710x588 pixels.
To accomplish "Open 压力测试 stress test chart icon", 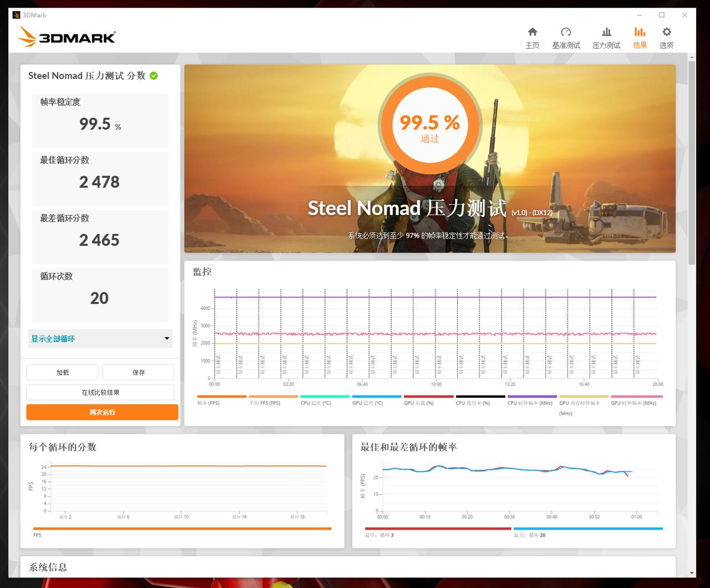I will coord(606,32).
